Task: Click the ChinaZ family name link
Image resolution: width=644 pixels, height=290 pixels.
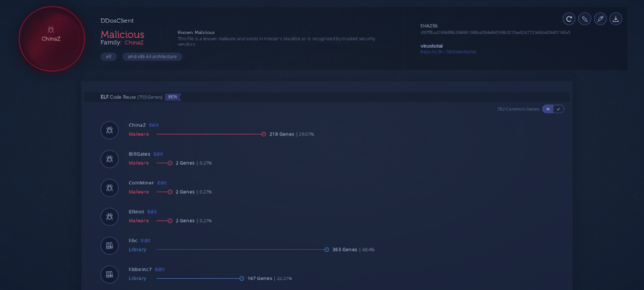Action: (x=134, y=42)
